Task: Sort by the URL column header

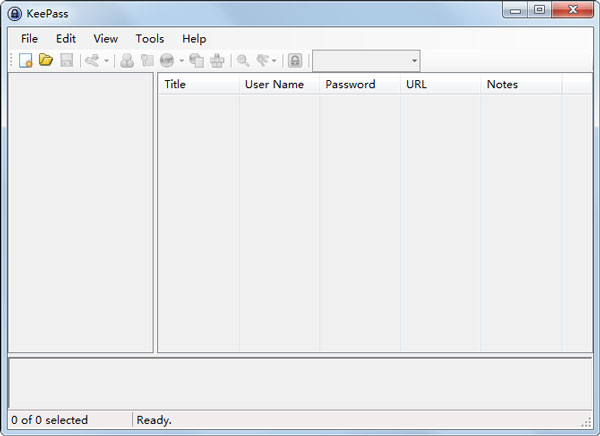Action: pyautogui.click(x=440, y=84)
